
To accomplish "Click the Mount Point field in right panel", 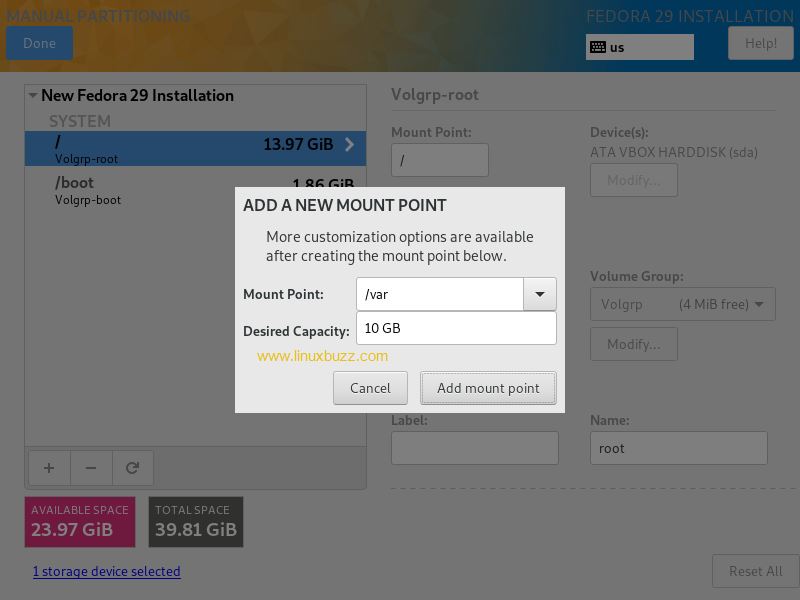I will (x=440, y=160).
